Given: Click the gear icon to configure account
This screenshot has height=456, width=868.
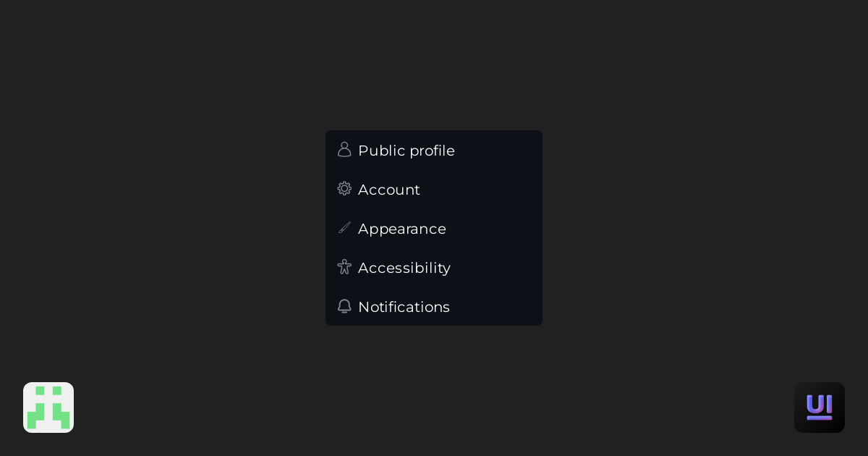Looking at the screenshot, I should (x=344, y=188).
